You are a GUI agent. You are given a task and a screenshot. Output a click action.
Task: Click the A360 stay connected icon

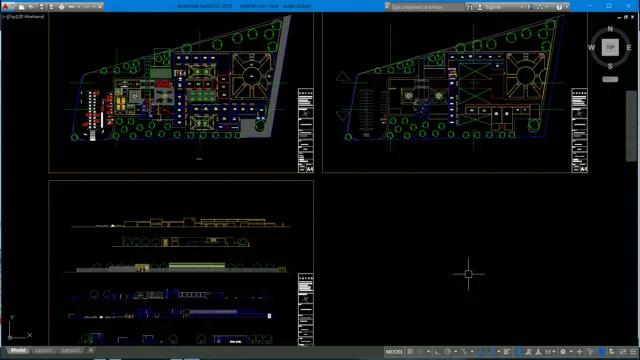coord(540,7)
